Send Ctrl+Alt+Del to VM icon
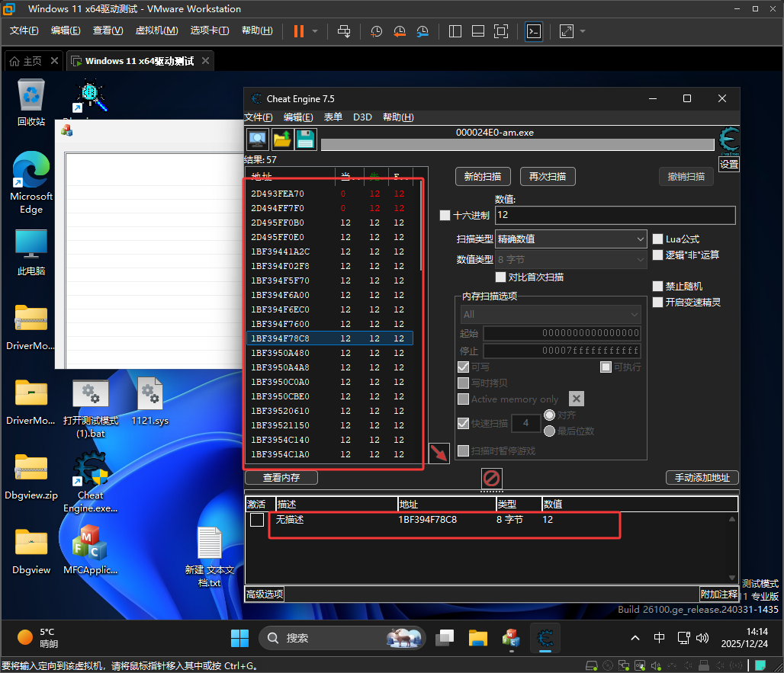 click(343, 31)
